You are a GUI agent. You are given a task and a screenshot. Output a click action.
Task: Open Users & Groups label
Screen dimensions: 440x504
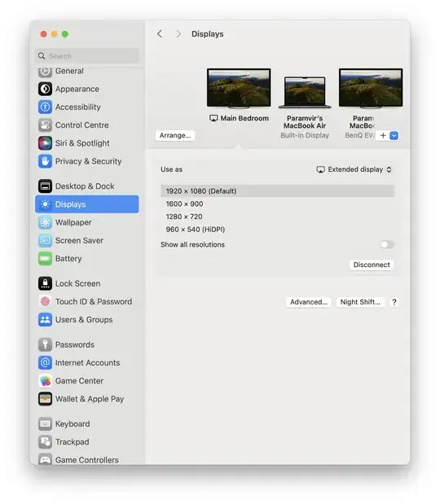pos(84,319)
